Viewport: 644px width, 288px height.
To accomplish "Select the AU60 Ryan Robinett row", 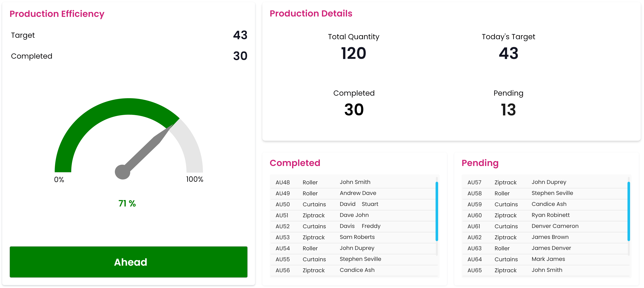I will [x=545, y=215].
